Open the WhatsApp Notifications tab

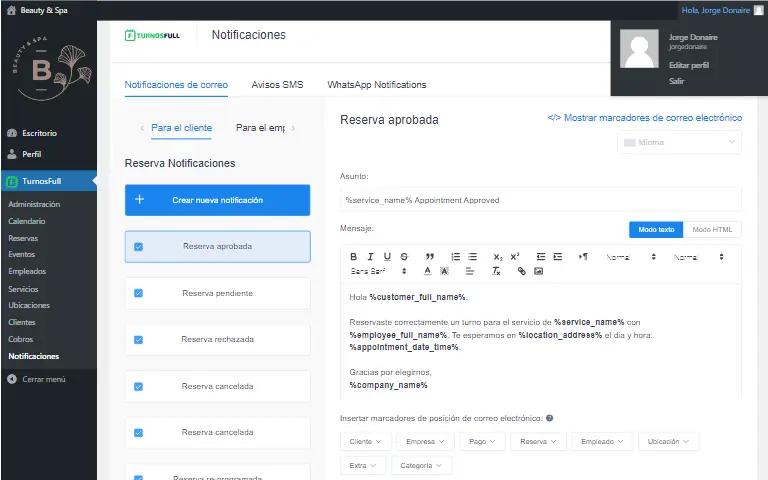tap(376, 85)
